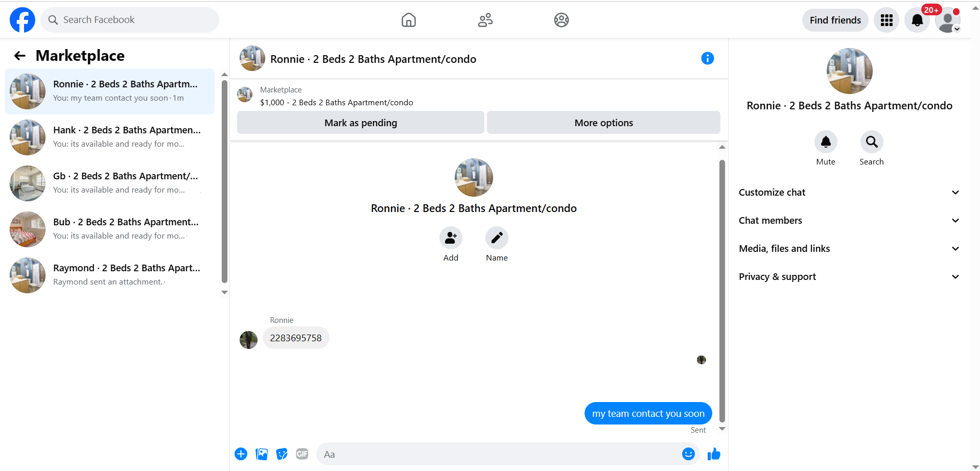This screenshot has width=980, height=471.
Task: Open Bub conversation in Marketplace list
Action: (110, 229)
